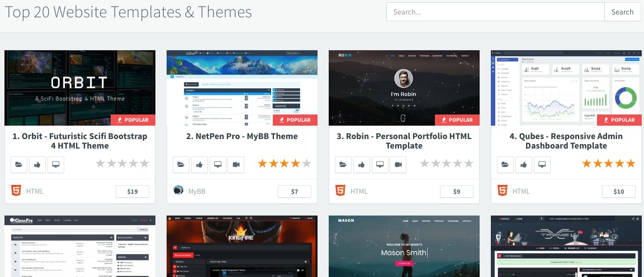Like the Orbit theme with thumbs-up icon
This screenshot has width=644, height=277.
37,165
